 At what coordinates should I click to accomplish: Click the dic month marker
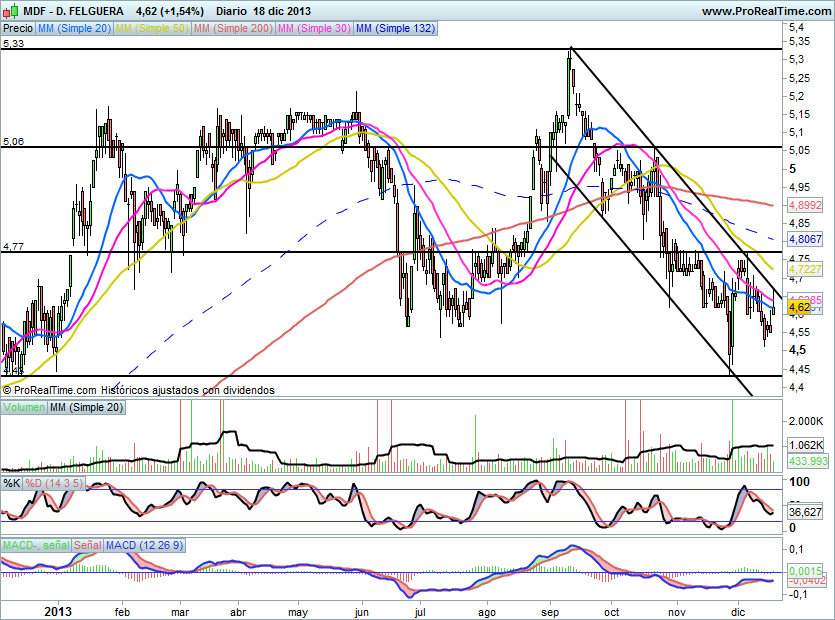tap(738, 613)
